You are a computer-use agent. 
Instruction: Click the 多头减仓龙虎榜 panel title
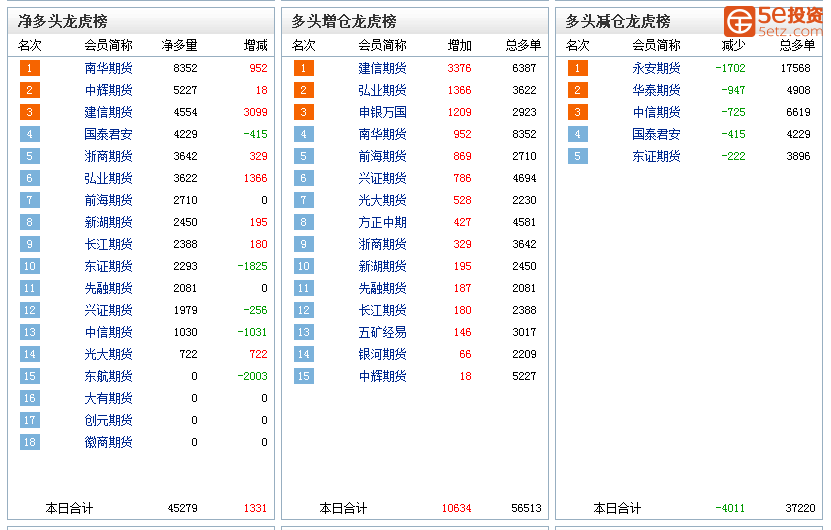point(618,21)
